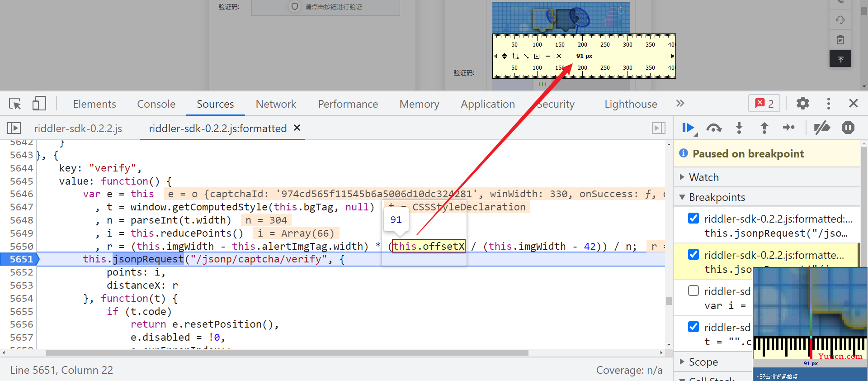Click line number 5646 in the gutter
This screenshot has width=868, height=381.
pos(21,194)
